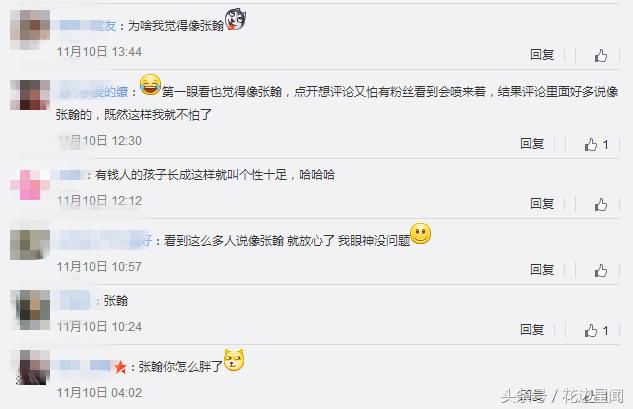Open avatar of the 10:57 commenter
633x409 pixels.
pyautogui.click(x=30, y=245)
